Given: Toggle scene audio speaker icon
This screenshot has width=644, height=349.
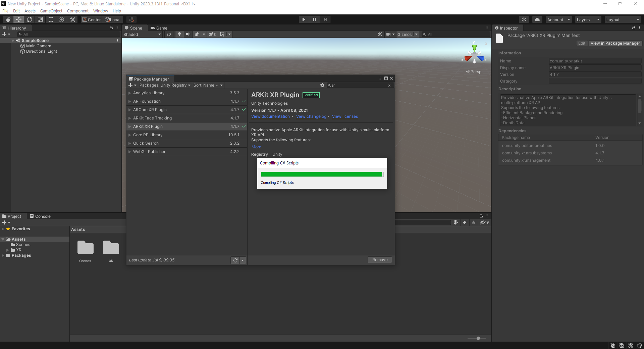Looking at the screenshot, I should [188, 34].
